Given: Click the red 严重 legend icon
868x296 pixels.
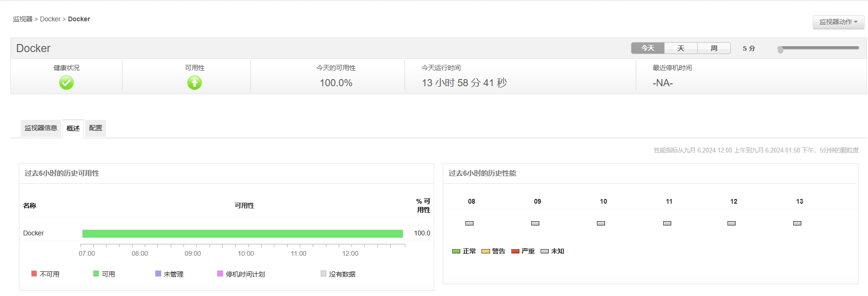Looking at the screenshot, I should (515, 251).
